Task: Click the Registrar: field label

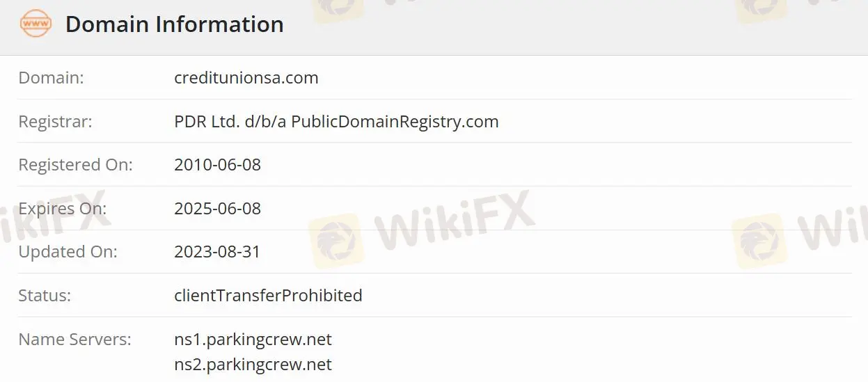Action: 55,122
